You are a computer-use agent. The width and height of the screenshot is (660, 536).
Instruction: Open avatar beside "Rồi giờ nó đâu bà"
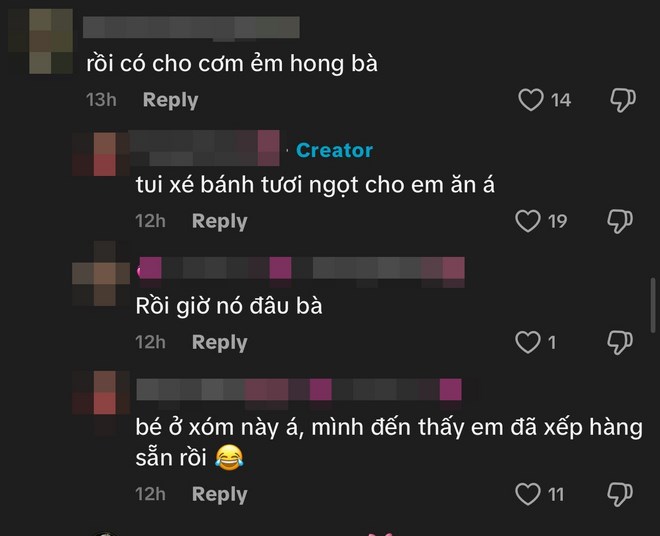(101, 274)
